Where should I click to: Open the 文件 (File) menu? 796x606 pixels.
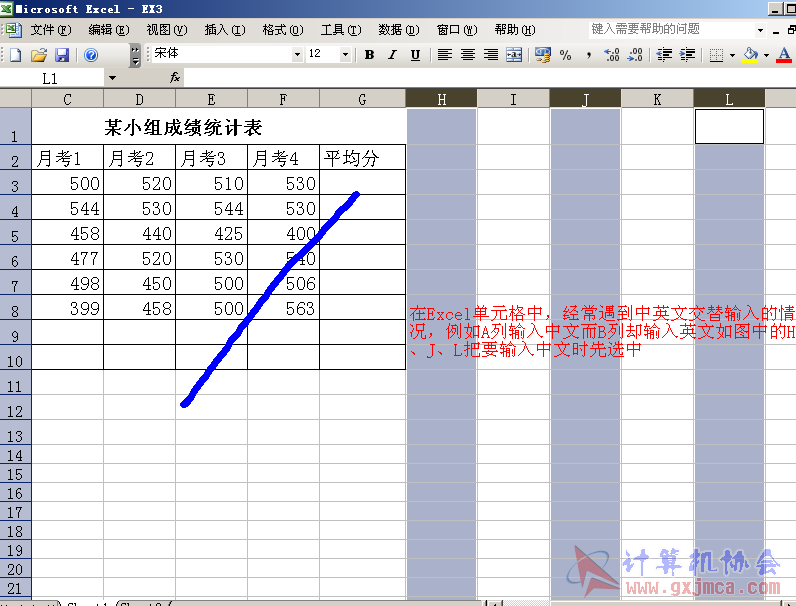coord(51,30)
